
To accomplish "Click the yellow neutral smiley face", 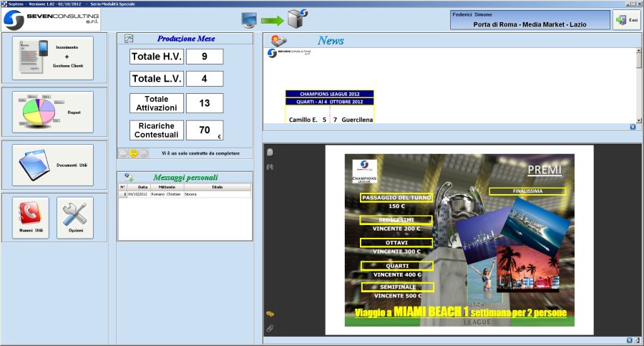I will 133,153.
